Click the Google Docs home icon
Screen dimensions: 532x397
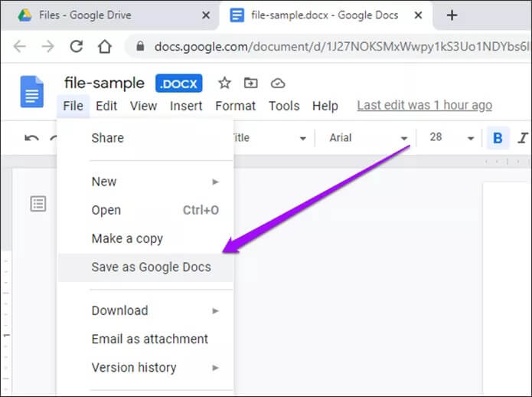tap(31, 92)
